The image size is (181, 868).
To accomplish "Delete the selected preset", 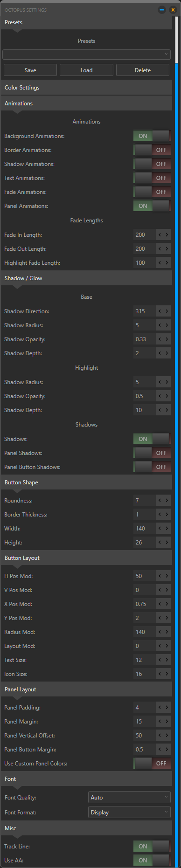I will point(143,70).
